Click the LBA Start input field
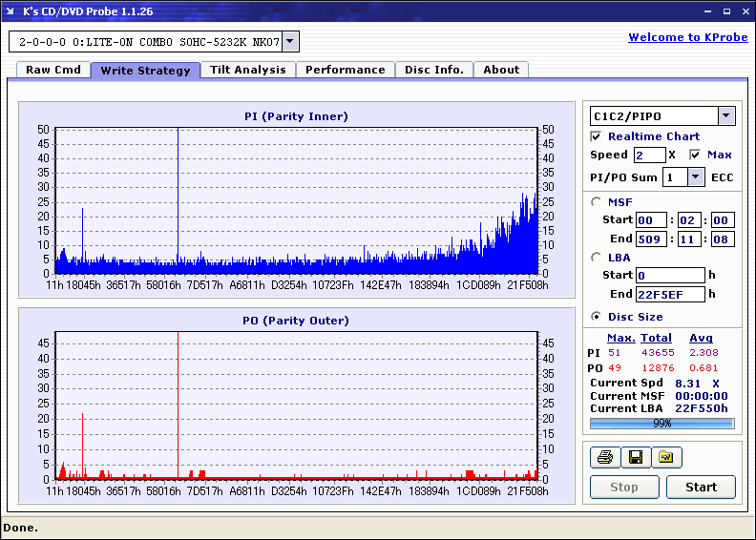This screenshot has height=540, width=756. 670,275
